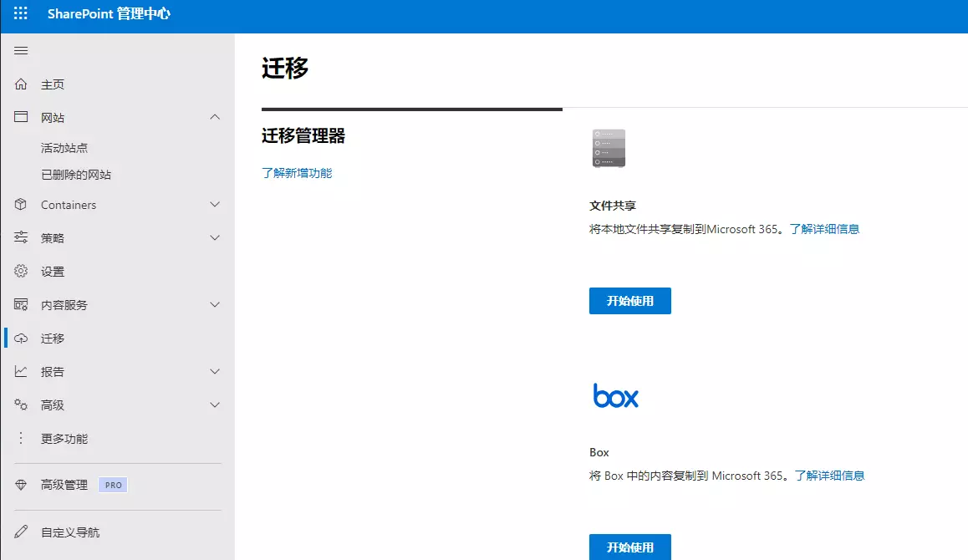The image size is (968, 560).
Task: Collapse the navigation with the hamburger icon
Action: click(x=21, y=51)
